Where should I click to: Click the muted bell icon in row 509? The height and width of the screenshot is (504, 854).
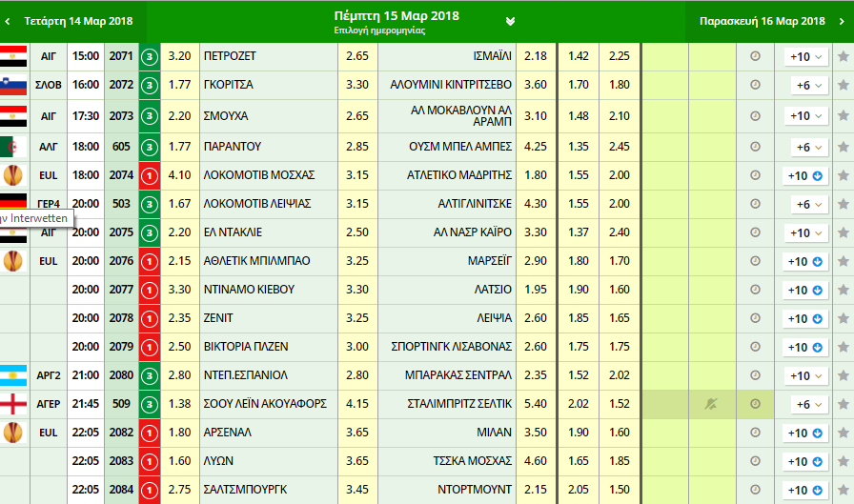pyautogui.click(x=710, y=404)
